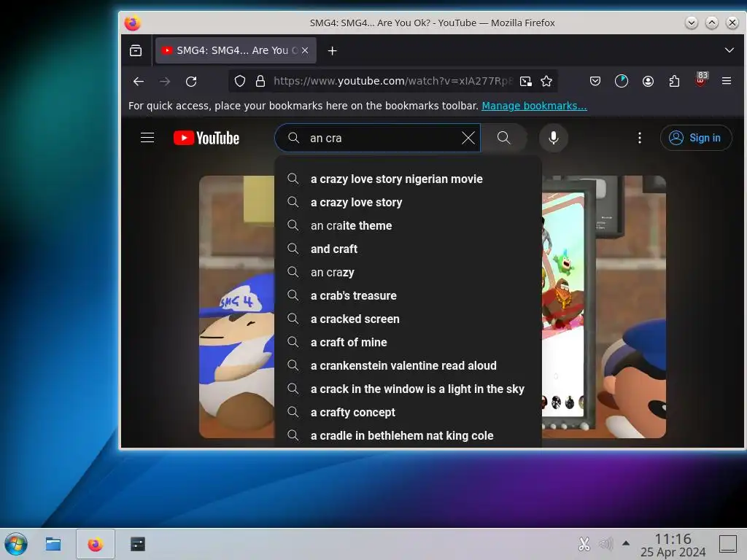Click the Firefox logo in title bar
Image resolution: width=747 pixels, height=560 pixels.
click(133, 23)
